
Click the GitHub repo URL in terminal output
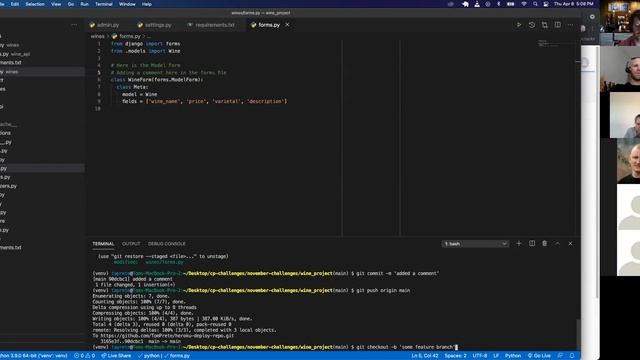[167, 336]
